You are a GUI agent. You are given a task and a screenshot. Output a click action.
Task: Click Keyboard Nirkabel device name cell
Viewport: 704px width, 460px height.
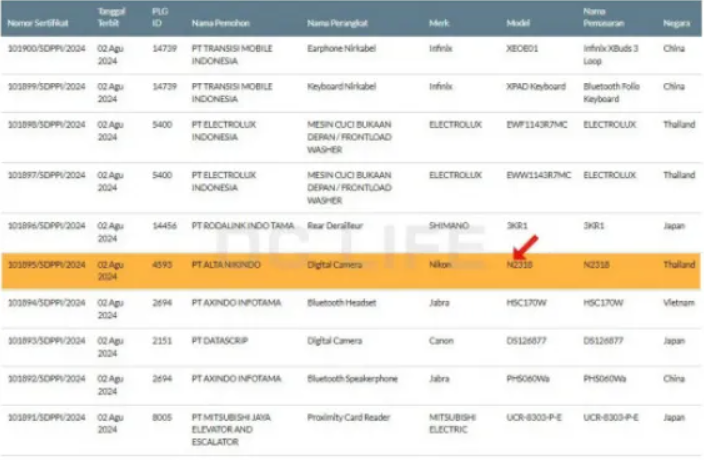click(341, 86)
